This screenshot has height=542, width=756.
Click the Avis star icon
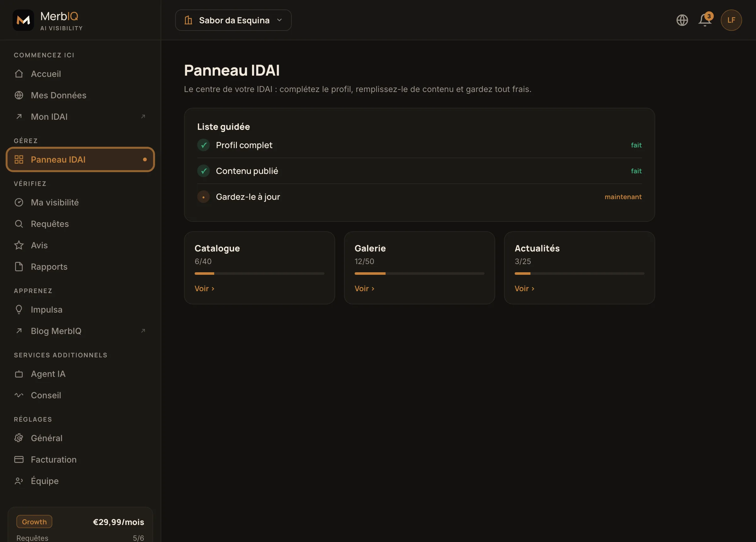coord(19,245)
